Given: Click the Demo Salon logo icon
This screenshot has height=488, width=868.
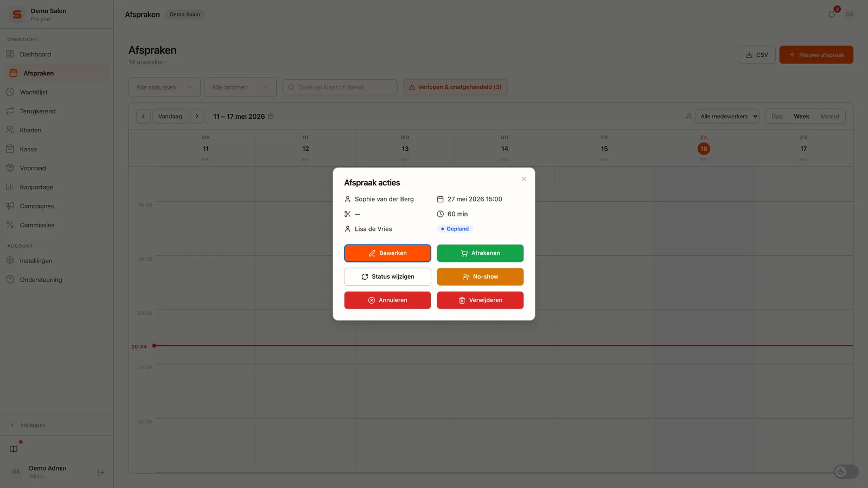Looking at the screenshot, I should tap(17, 15).
